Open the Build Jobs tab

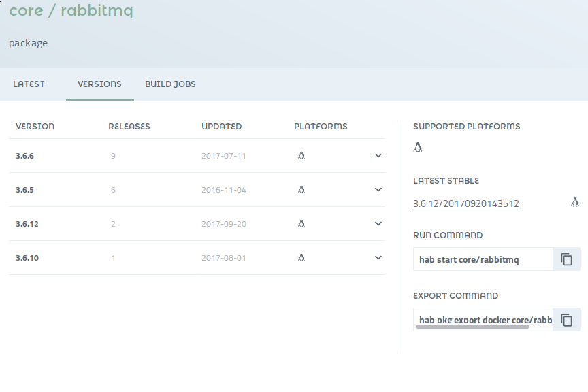[x=170, y=84]
